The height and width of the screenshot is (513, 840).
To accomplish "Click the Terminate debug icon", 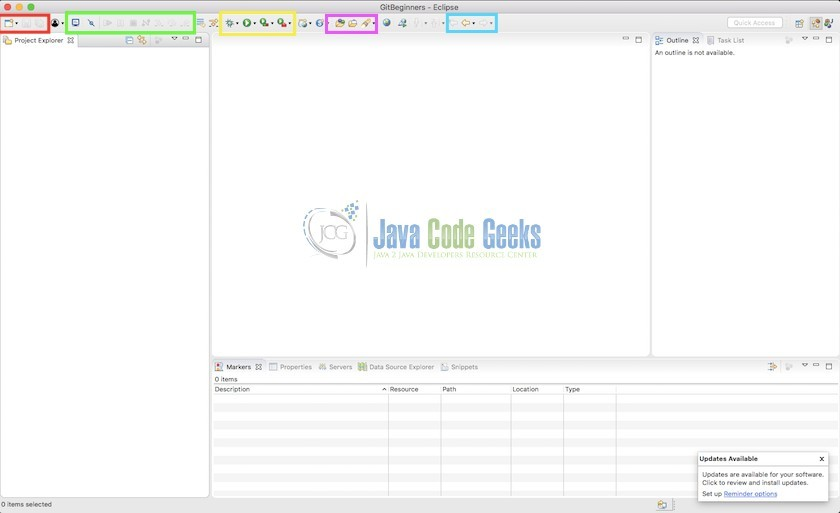I will tap(133, 23).
